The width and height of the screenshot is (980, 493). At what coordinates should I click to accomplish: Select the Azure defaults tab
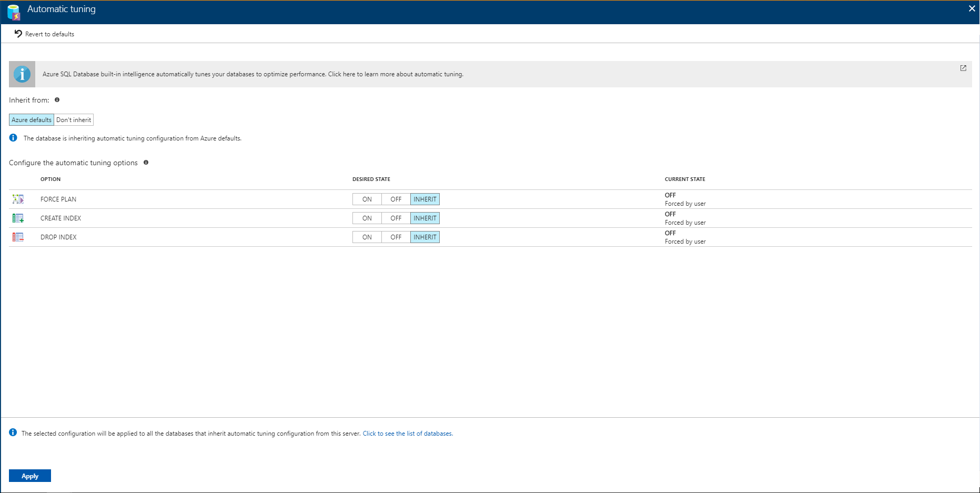coord(31,119)
